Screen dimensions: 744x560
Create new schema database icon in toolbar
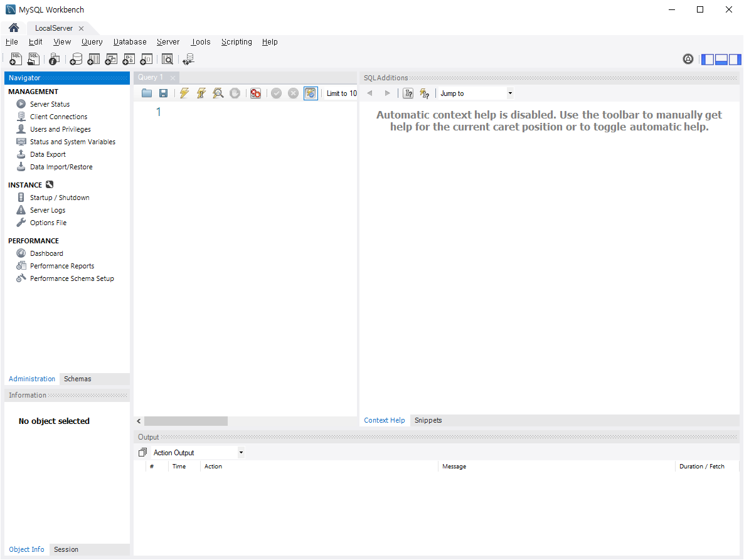tap(76, 60)
